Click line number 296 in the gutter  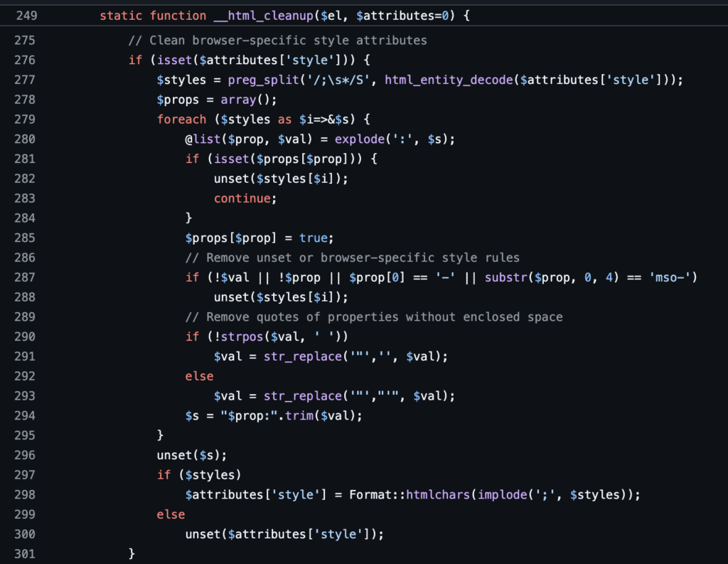tap(24, 454)
